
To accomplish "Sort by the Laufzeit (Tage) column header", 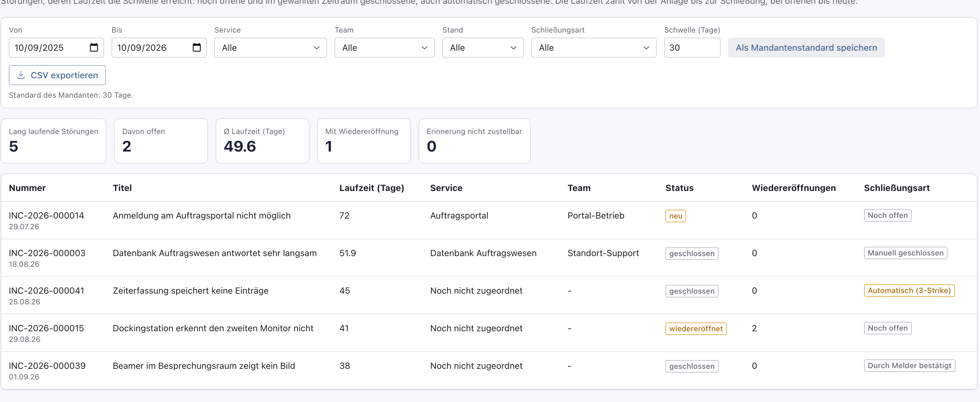I will (x=372, y=188).
